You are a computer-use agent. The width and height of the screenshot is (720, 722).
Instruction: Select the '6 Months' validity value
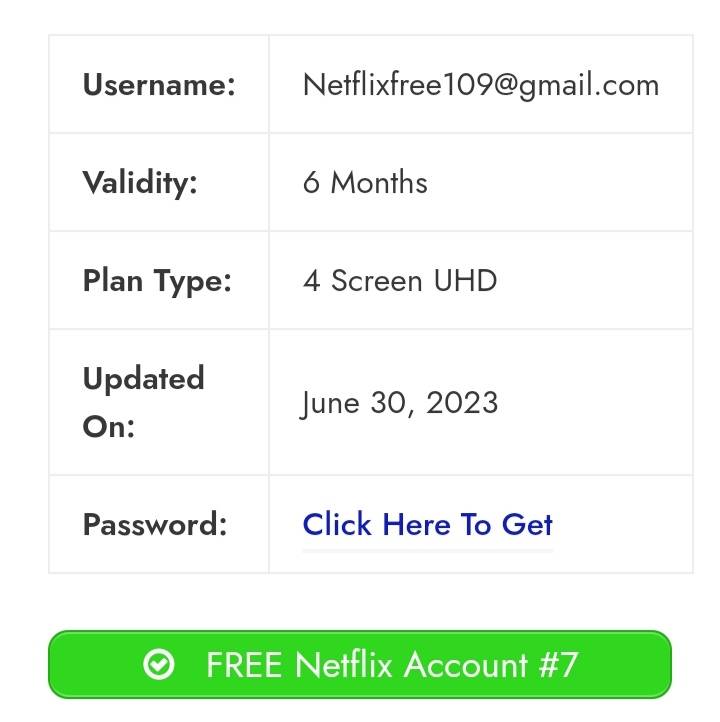point(365,183)
